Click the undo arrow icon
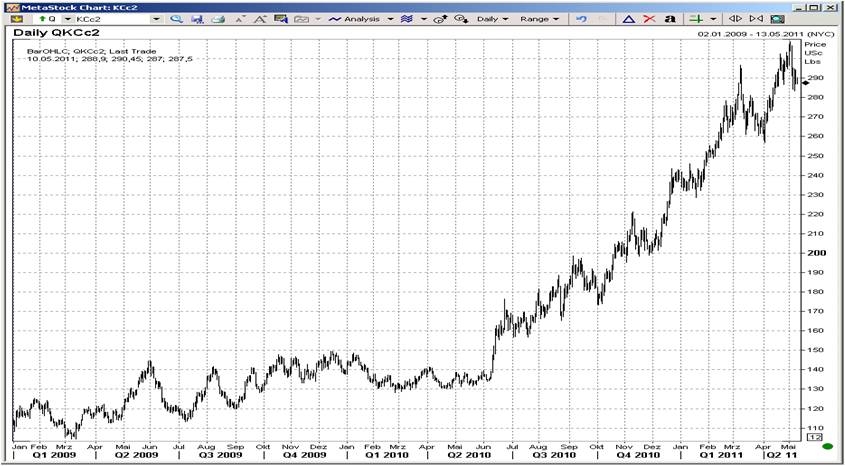 point(581,19)
